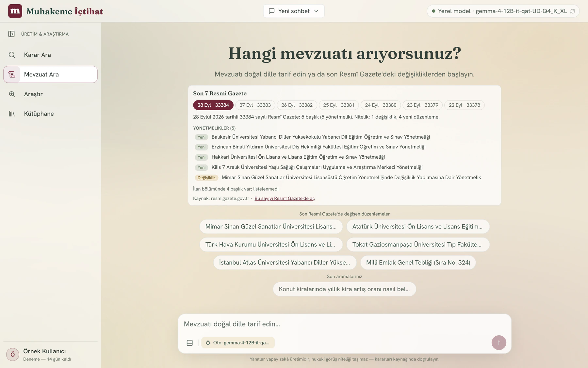Click the Örnek Kullanıcı avatar
Screen dimensions: 588x368
(13, 354)
